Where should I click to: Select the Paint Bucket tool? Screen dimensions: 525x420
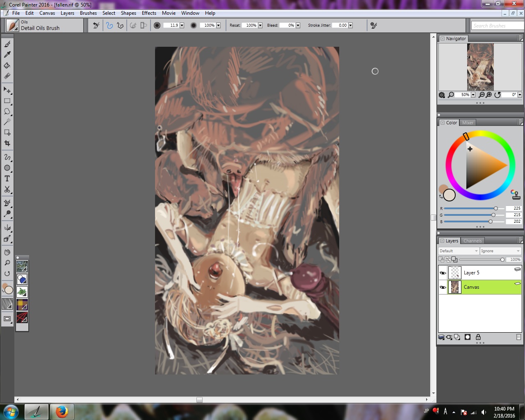[x=7, y=65]
